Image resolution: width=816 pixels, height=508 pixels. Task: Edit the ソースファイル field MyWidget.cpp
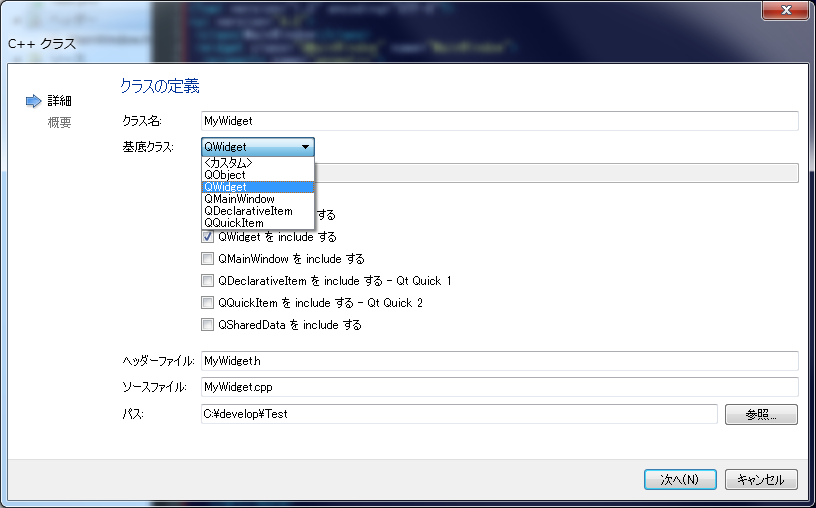tap(500, 387)
